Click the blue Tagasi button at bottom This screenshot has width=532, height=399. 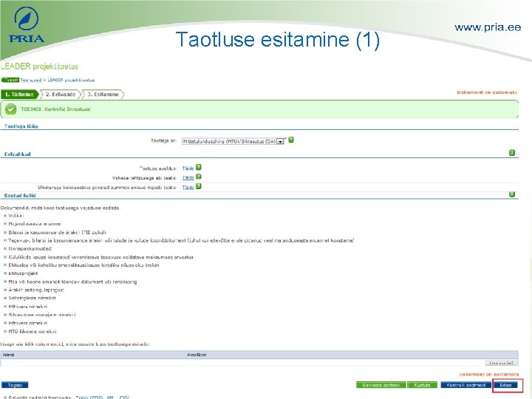pos(15,385)
